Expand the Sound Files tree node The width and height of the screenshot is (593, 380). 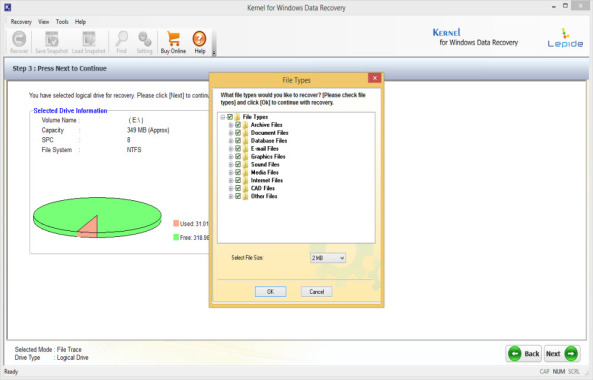click(231, 165)
